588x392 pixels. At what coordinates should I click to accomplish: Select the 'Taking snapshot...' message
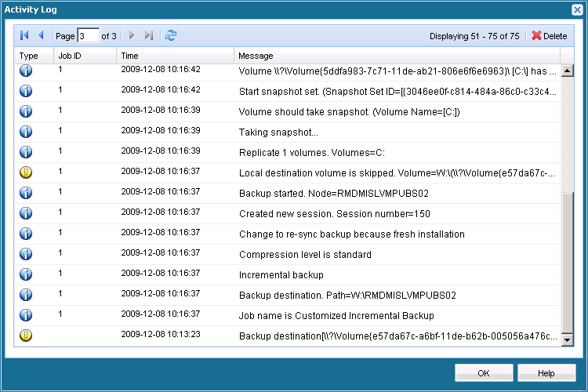(278, 132)
